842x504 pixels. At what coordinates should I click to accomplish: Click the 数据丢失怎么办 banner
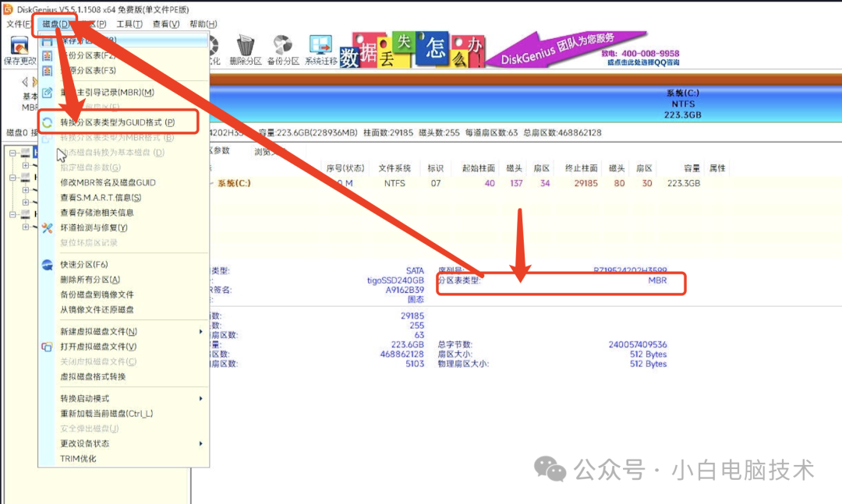pos(412,49)
